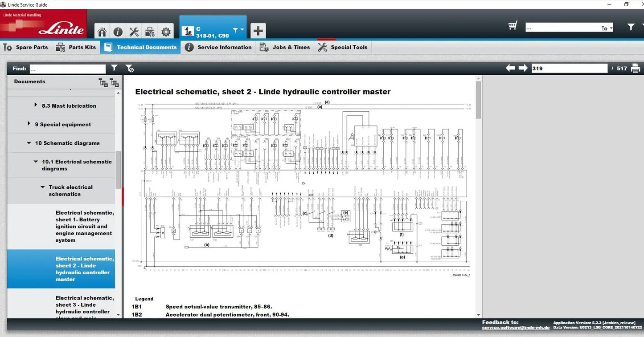
Task: Click the Home icon in the toolbar
Action: tap(102, 31)
